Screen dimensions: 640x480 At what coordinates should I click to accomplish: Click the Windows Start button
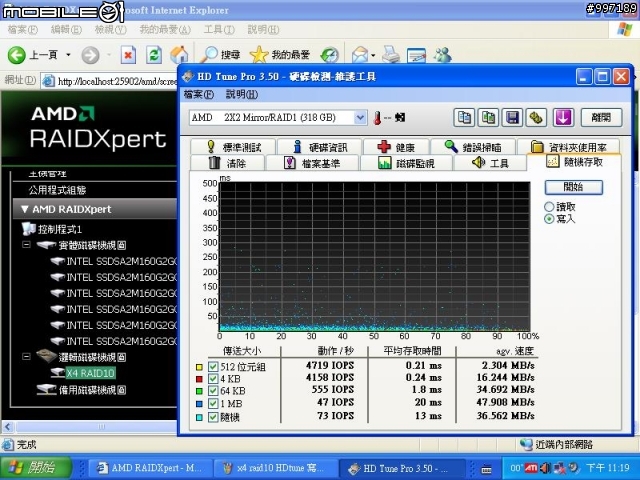[x=37, y=467]
